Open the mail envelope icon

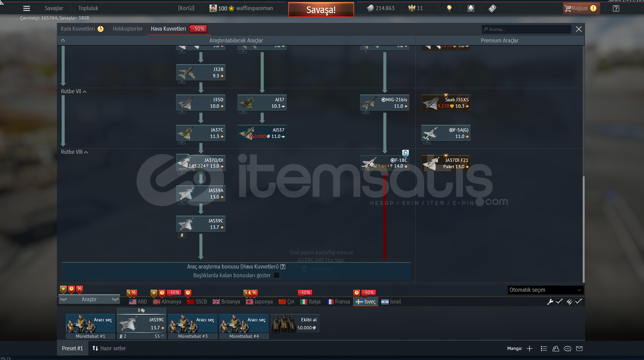(579, 349)
